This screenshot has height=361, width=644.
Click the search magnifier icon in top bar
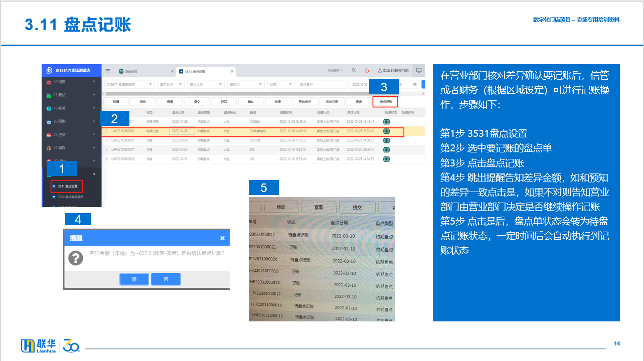click(x=354, y=71)
